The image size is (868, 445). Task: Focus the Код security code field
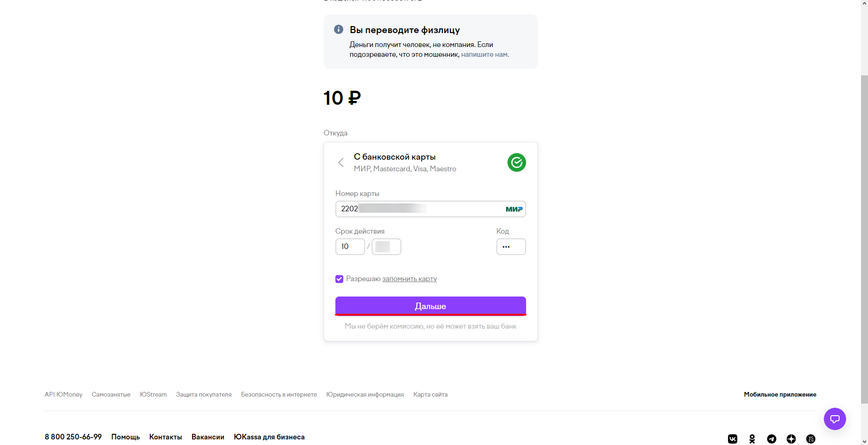pyautogui.click(x=511, y=247)
